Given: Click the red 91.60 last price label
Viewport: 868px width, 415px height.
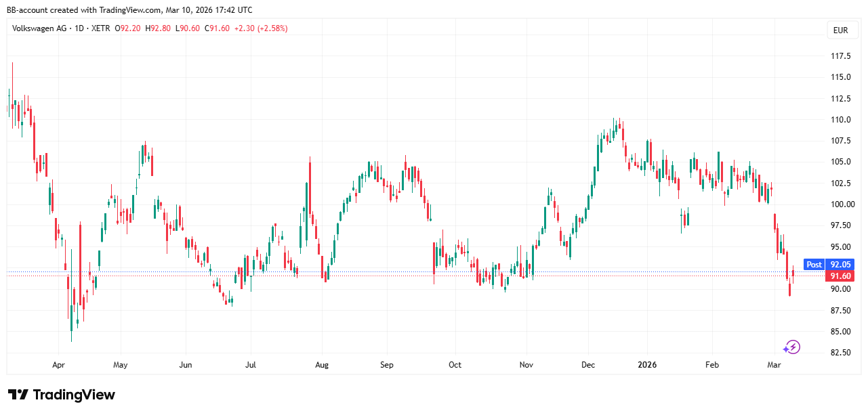Looking at the screenshot, I should coord(840,276).
